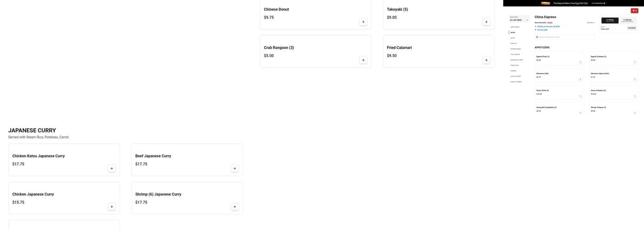Click the search restaurant menu field
Viewport: 644px width, 230px height.
point(565,37)
